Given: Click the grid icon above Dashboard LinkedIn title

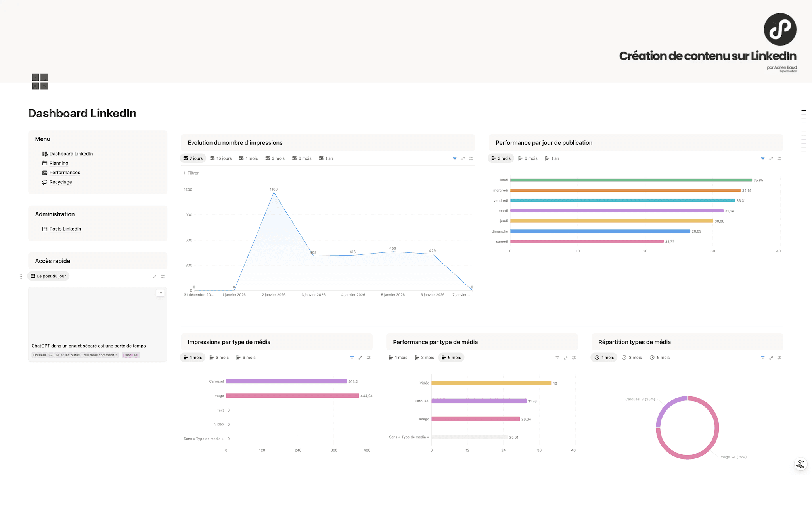Looking at the screenshot, I should click(39, 81).
